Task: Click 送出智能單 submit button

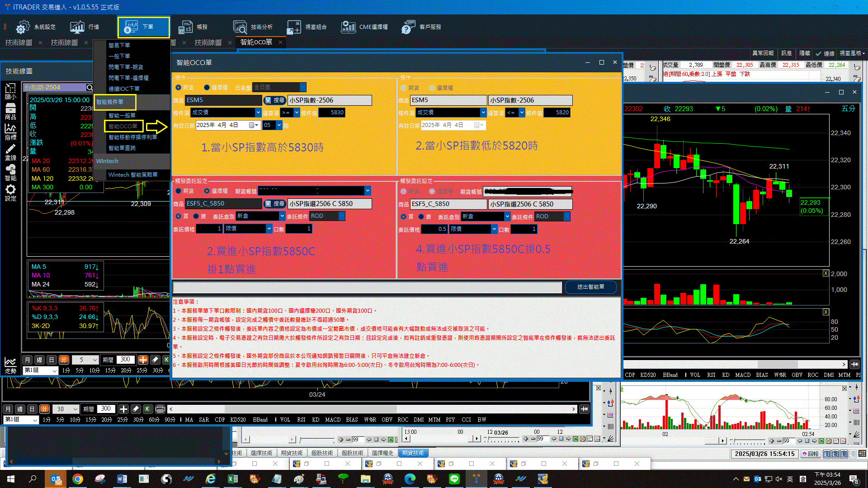Action: 591,287
